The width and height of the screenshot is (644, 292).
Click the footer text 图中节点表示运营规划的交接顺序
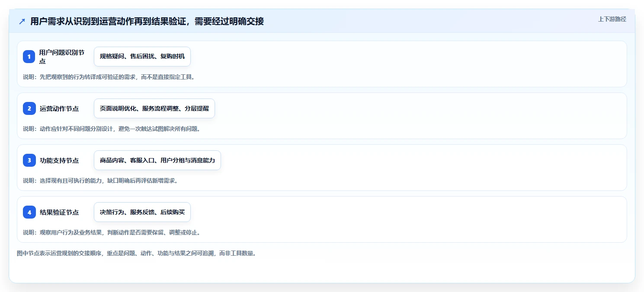tap(137, 254)
